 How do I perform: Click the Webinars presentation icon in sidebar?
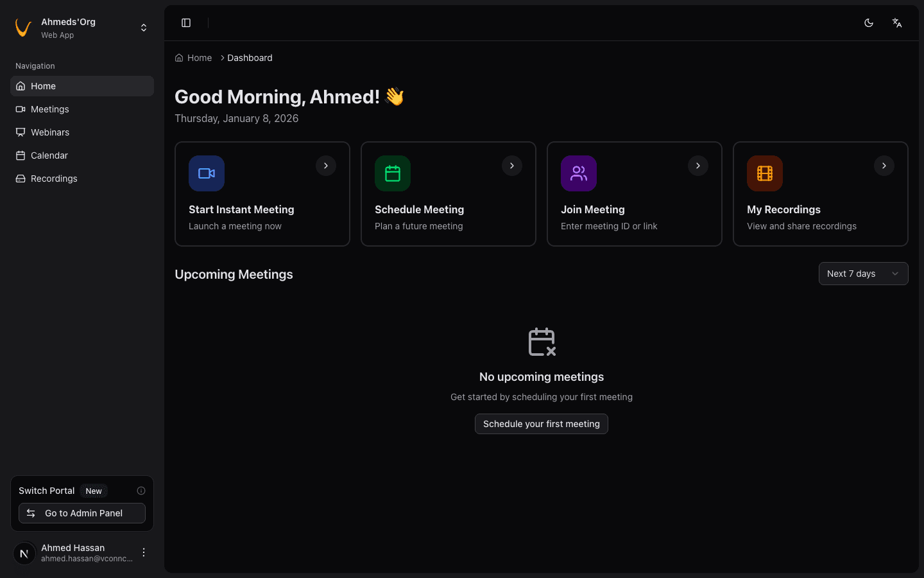coord(21,132)
